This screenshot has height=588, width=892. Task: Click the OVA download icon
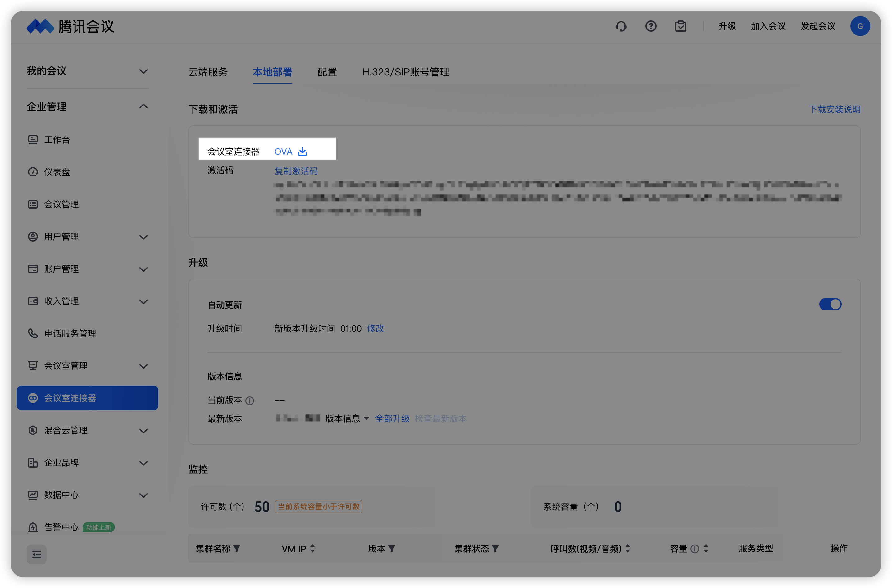302,152
